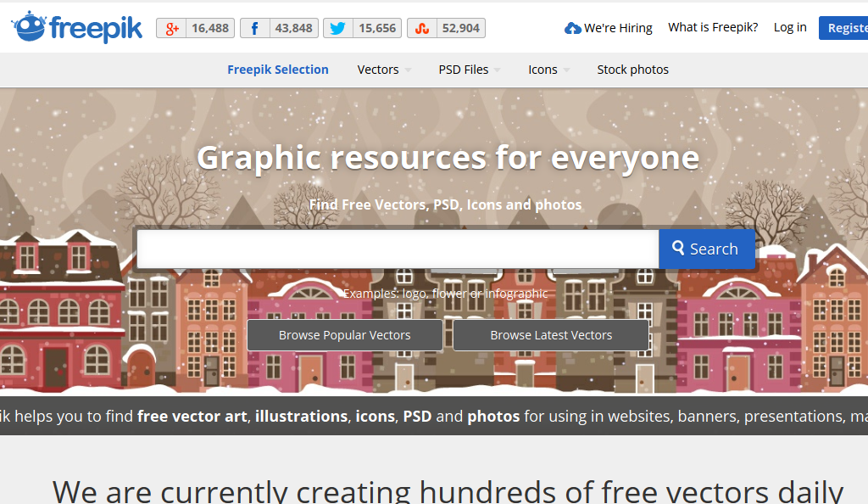Open the Freepik Selection tab

point(277,70)
